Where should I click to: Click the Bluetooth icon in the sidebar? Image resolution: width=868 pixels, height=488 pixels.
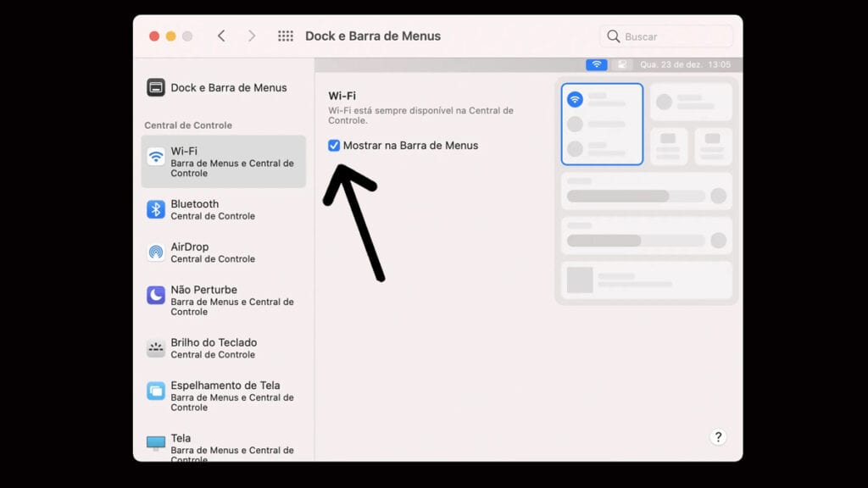(156, 210)
